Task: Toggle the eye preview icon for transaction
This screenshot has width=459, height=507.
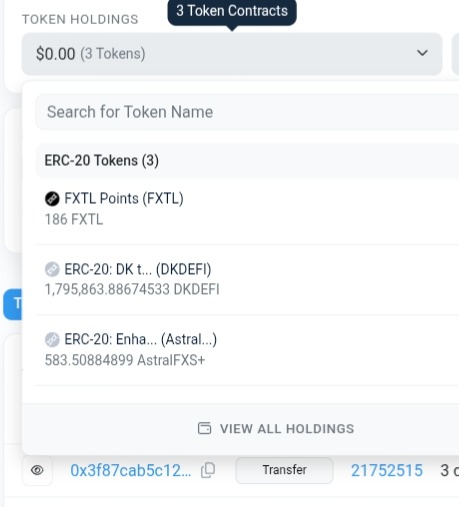Action: pos(37,470)
